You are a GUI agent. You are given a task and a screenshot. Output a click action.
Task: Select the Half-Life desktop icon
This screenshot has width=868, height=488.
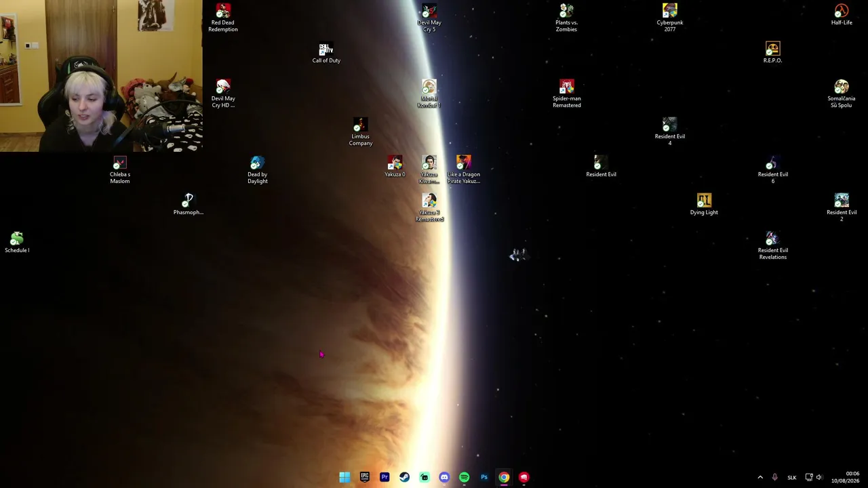click(x=842, y=15)
